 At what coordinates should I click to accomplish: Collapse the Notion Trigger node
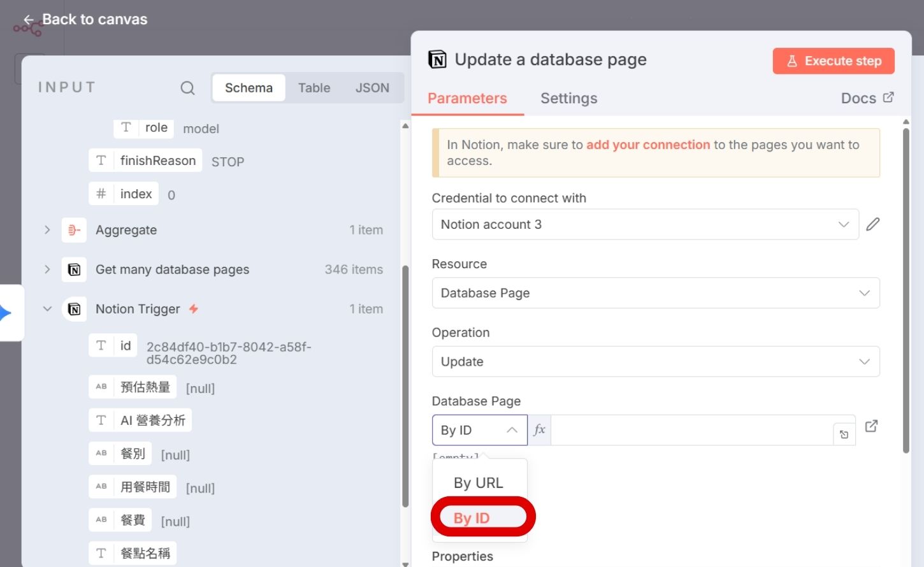47,309
